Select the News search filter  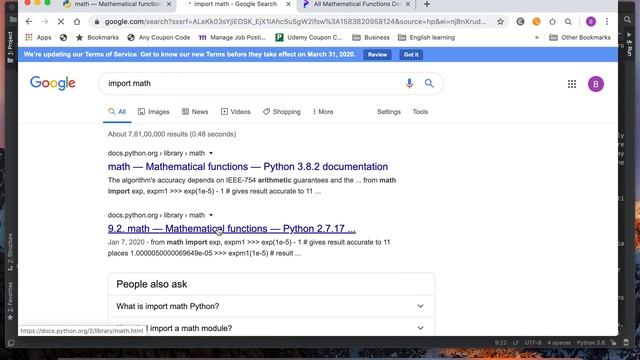[195, 111]
